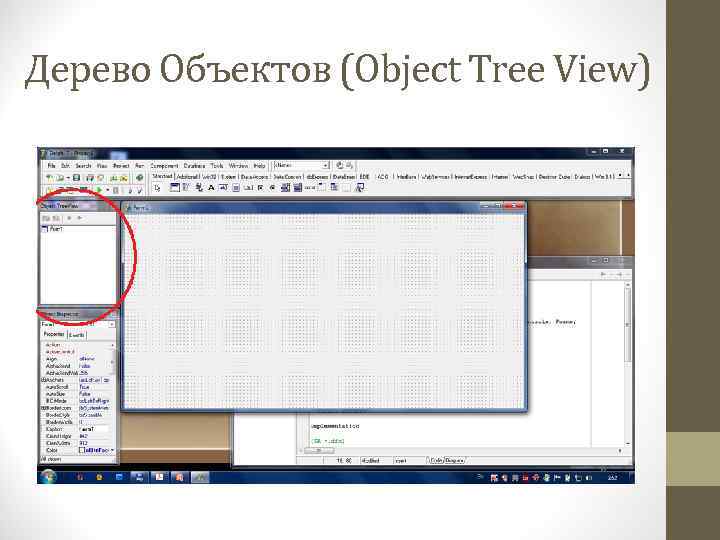Open the Project menu
The width and height of the screenshot is (720, 540).
point(121,166)
